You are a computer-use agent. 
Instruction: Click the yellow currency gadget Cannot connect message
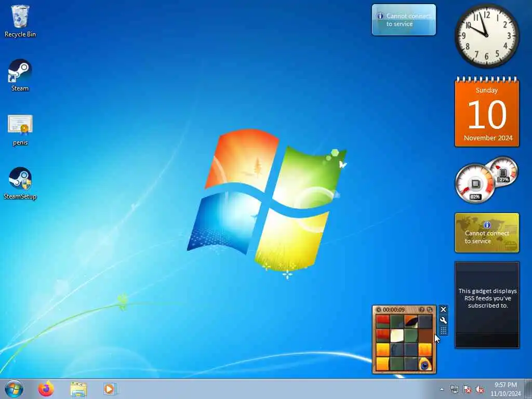pyautogui.click(x=486, y=237)
